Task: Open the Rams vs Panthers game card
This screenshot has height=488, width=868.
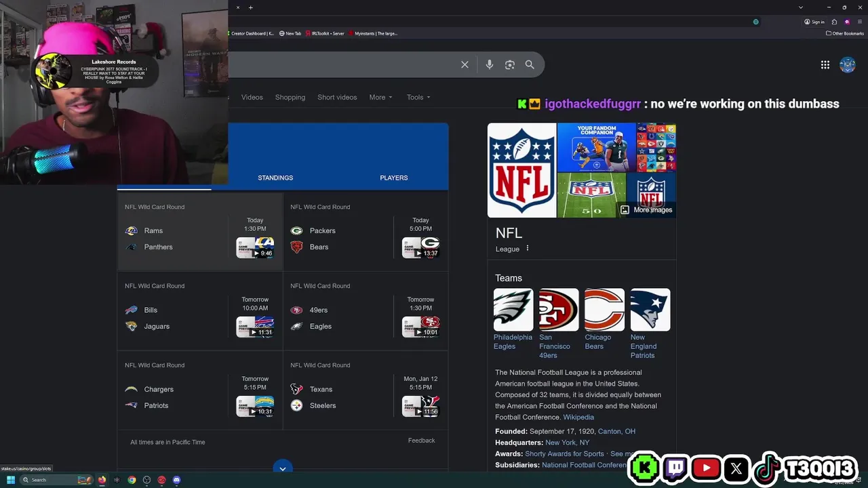Action: pyautogui.click(x=200, y=232)
